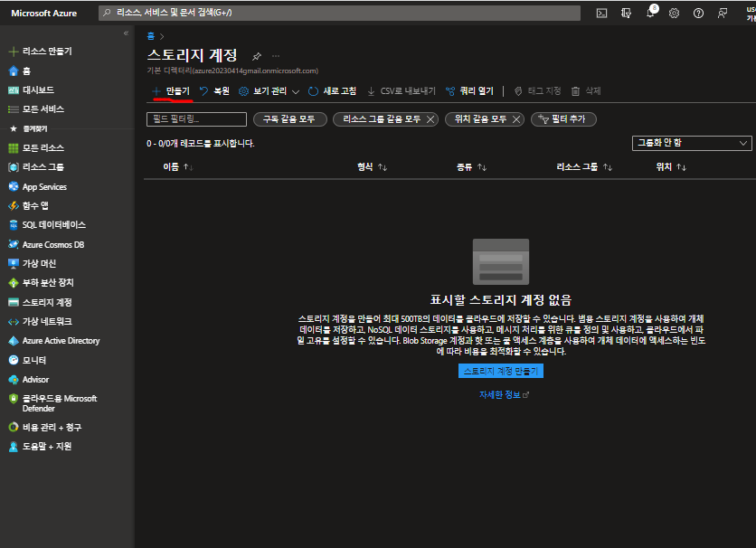Viewport: 756px width, 548px height.
Task: Open Cloud Shell from the top bar
Action: pos(601,13)
